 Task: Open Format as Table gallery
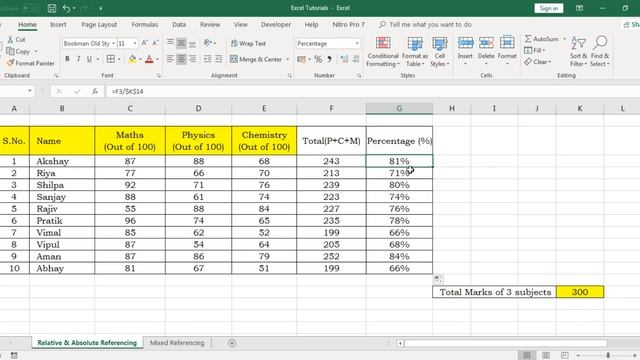tap(415, 52)
